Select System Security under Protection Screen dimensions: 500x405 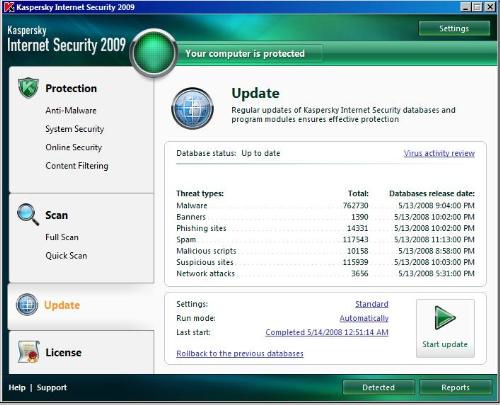tap(75, 129)
